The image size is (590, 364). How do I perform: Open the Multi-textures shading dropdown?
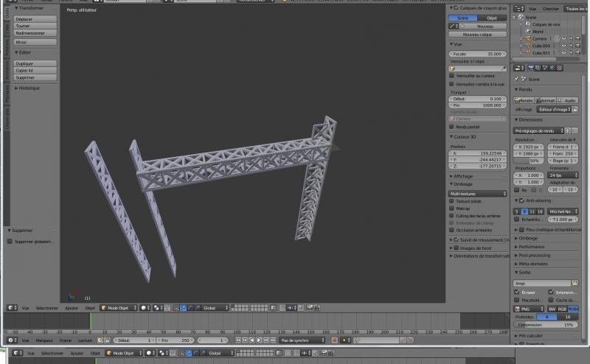pos(479,192)
